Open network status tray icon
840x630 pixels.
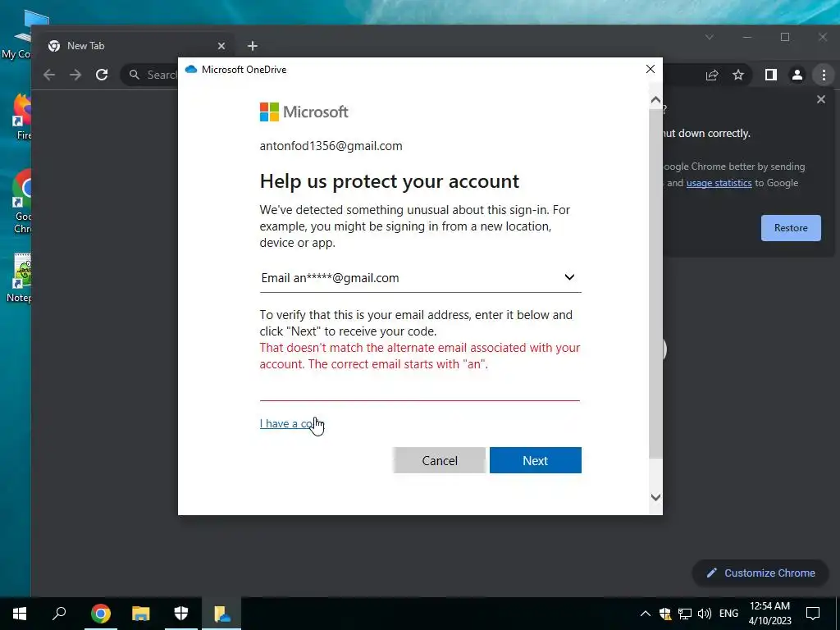(x=685, y=614)
